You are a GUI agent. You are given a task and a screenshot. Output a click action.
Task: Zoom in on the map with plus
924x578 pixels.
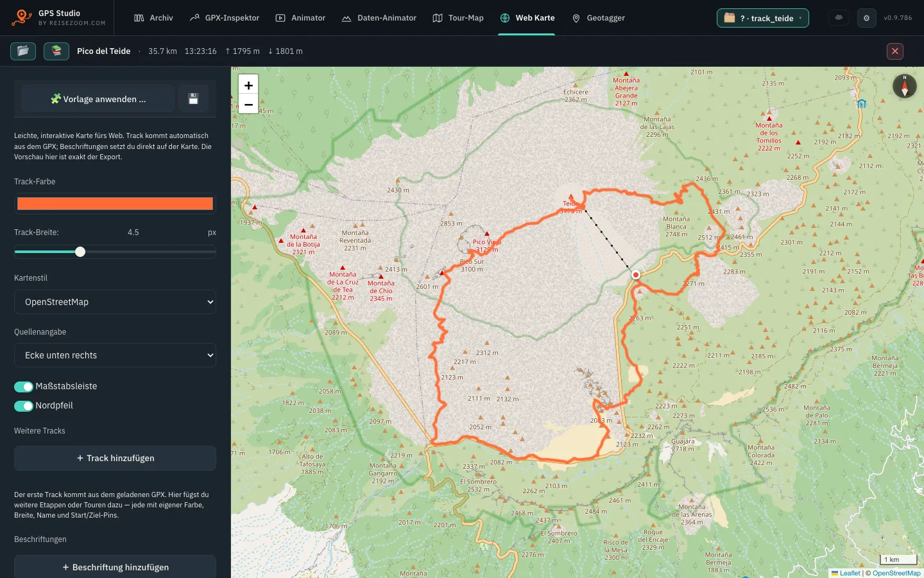click(x=248, y=85)
